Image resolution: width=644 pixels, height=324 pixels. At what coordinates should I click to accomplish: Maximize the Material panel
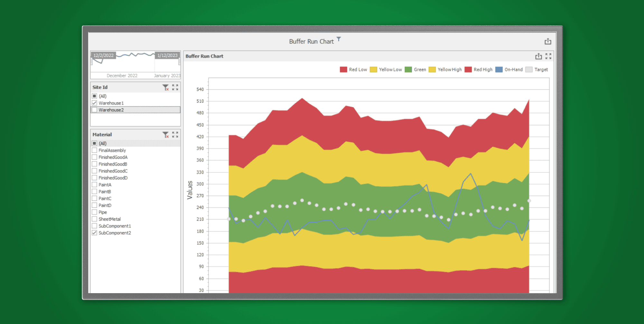[x=175, y=135]
